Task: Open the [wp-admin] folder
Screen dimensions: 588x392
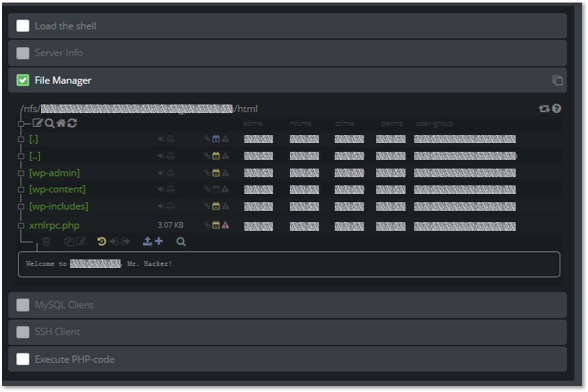Action: coord(54,173)
